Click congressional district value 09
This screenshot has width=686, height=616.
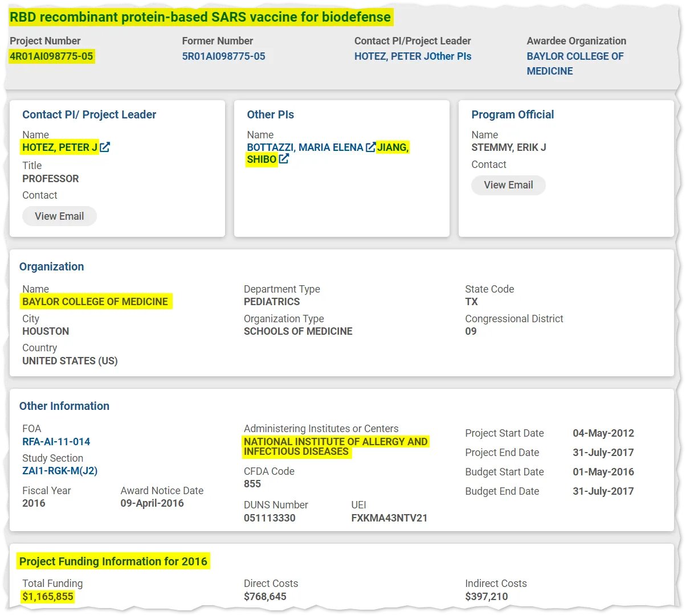pos(471,331)
